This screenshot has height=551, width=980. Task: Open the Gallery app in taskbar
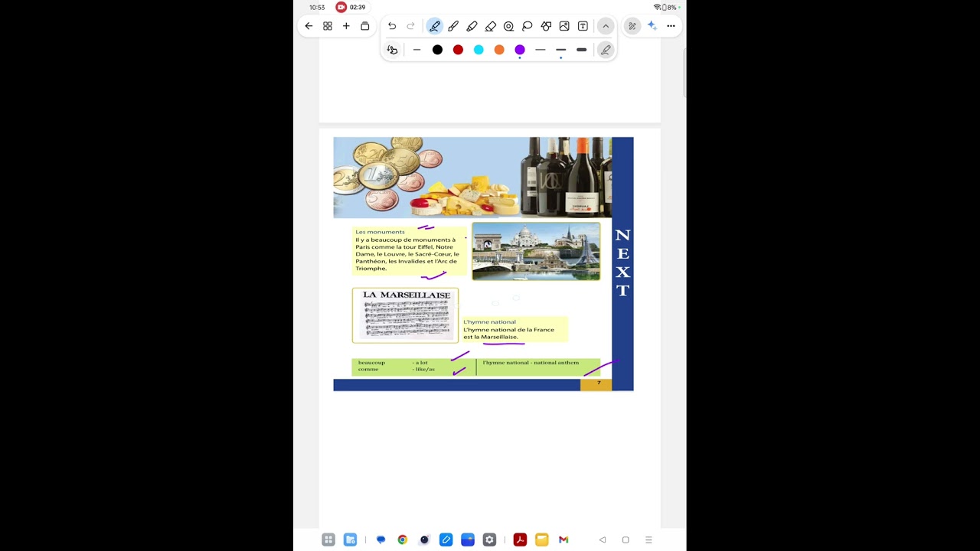pyautogui.click(x=468, y=540)
